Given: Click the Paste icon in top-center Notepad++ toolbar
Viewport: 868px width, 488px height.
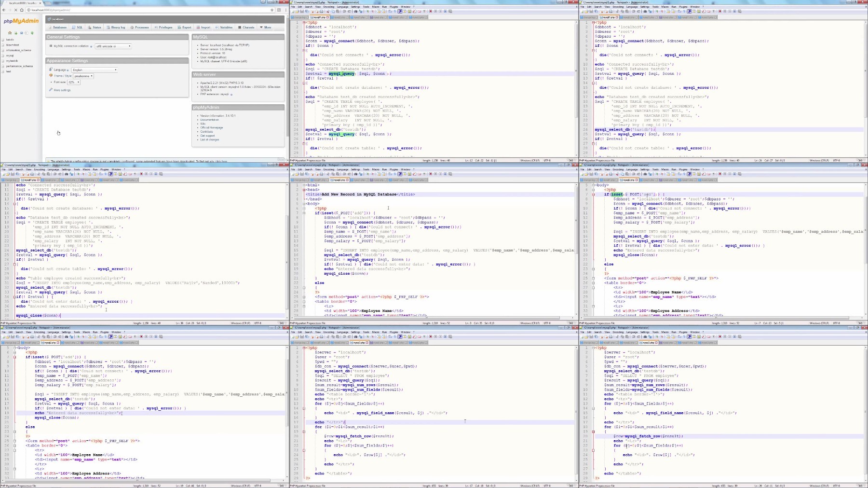Looking at the screenshot, I should (x=338, y=12).
